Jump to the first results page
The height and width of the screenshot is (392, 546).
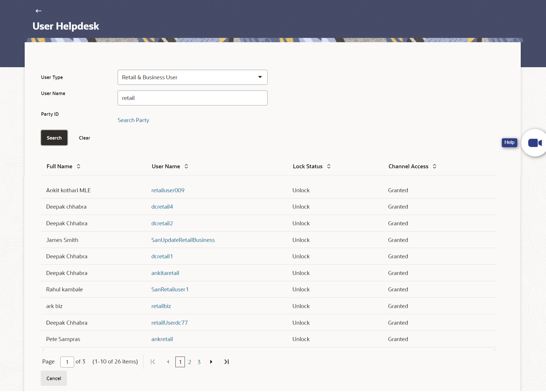click(153, 362)
